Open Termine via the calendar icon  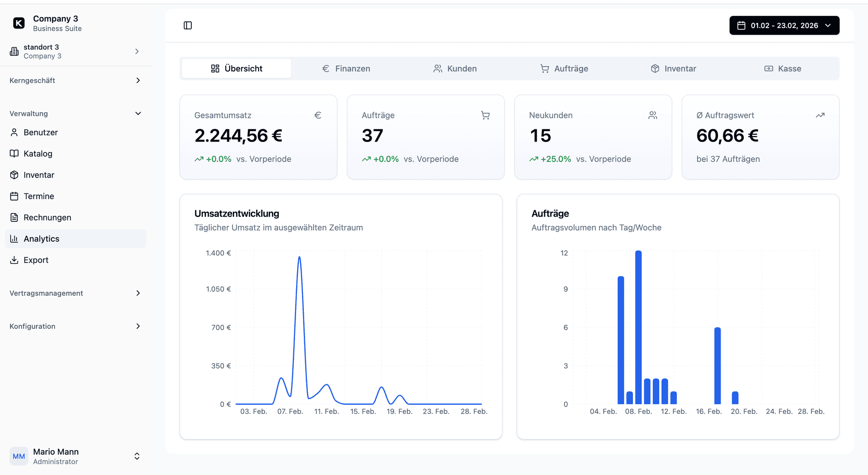(14, 196)
